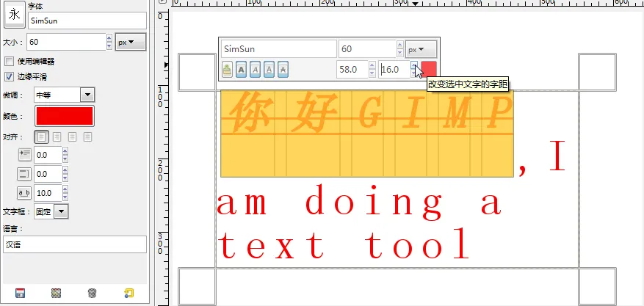Click the letter spacing a_b icon
The height and width of the screenshot is (306, 644).
tap(25, 193)
